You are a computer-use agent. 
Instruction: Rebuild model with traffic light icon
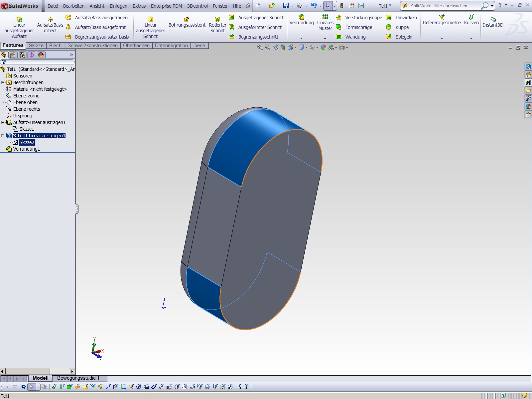point(342,6)
